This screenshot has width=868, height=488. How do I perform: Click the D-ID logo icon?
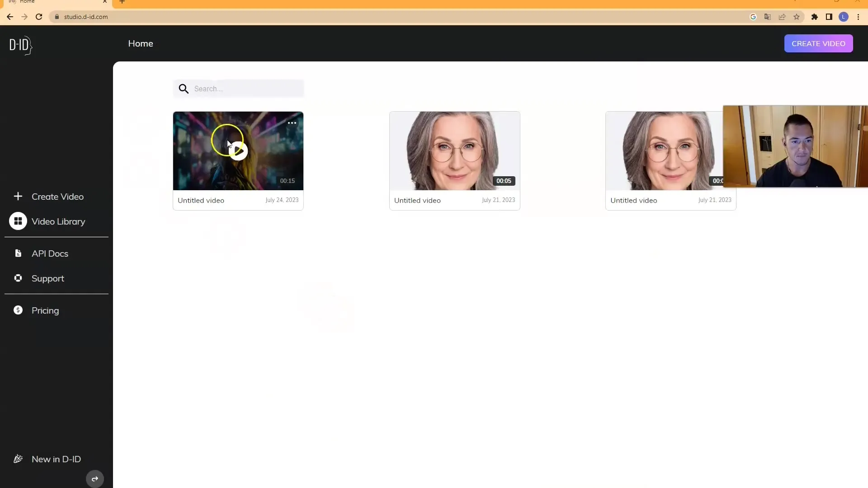click(20, 45)
